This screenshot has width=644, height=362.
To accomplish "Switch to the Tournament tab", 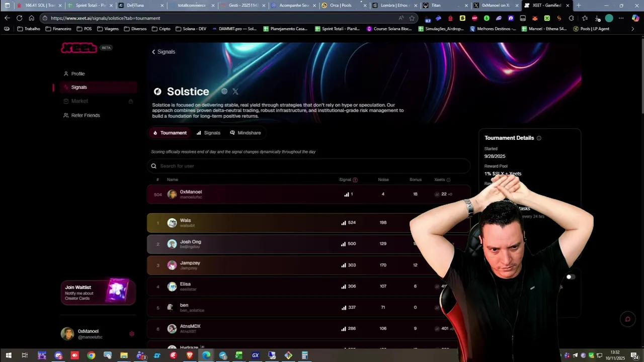I will coord(170,133).
